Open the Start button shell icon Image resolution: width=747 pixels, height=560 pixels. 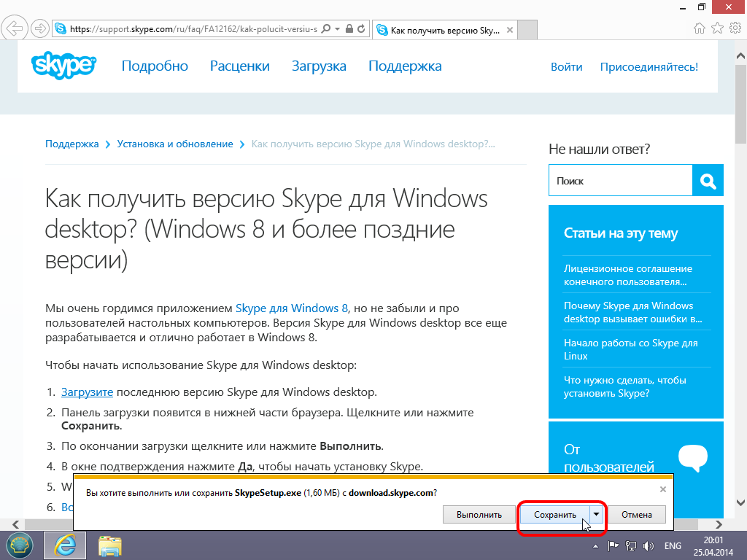pyautogui.click(x=20, y=545)
